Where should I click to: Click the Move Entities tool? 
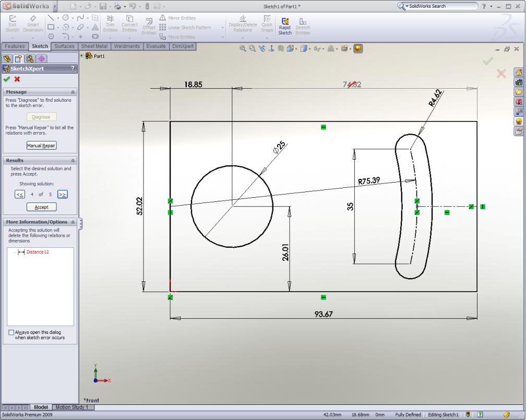tap(177, 37)
